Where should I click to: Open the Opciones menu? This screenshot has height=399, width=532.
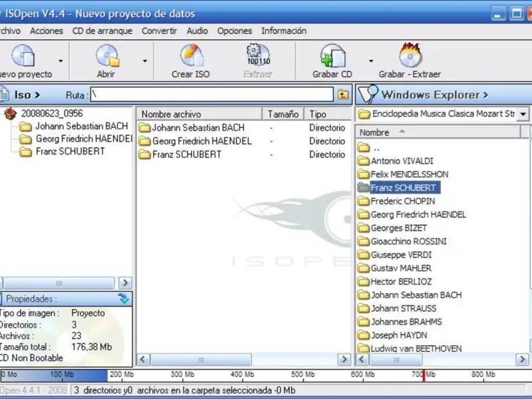click(235, 31)
